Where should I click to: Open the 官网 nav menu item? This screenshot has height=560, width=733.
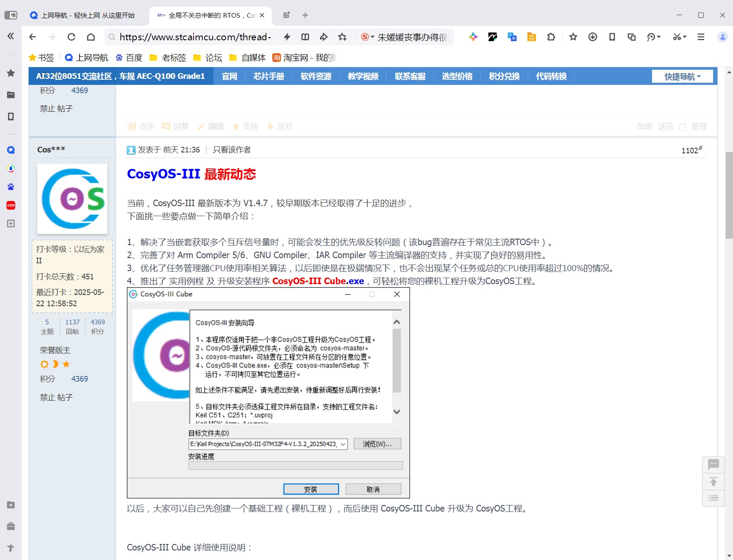[x=229, y=76]
